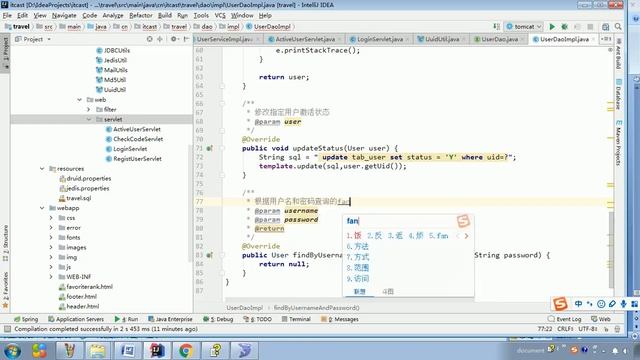
Task: Click UTF-8 encoding in status bar
Action: click(x=589, y=329)
